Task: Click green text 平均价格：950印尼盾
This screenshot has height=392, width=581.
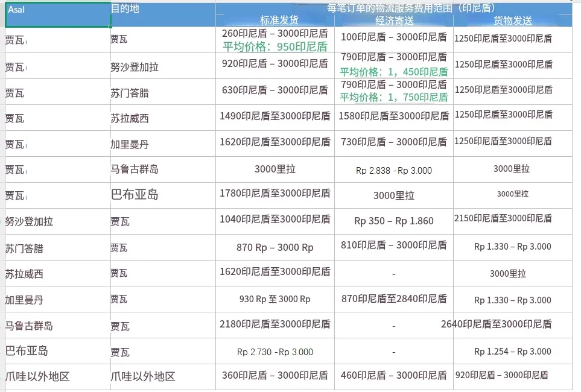Action: (275, 46)
